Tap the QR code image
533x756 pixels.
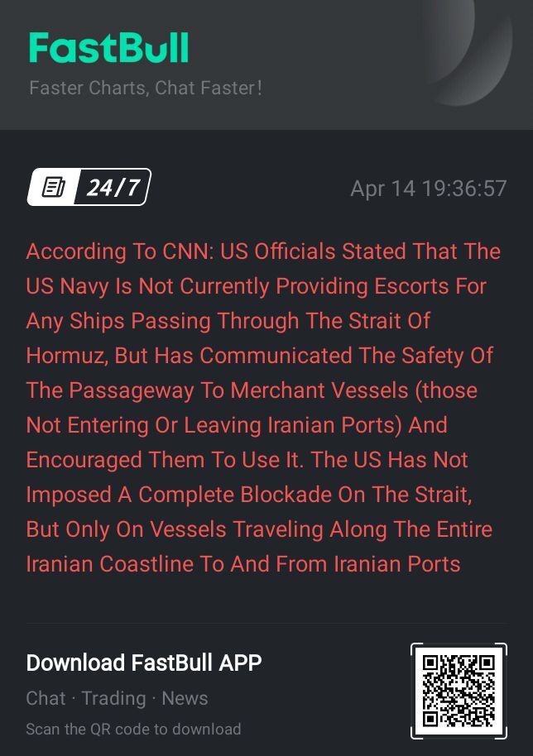[459, 691]
